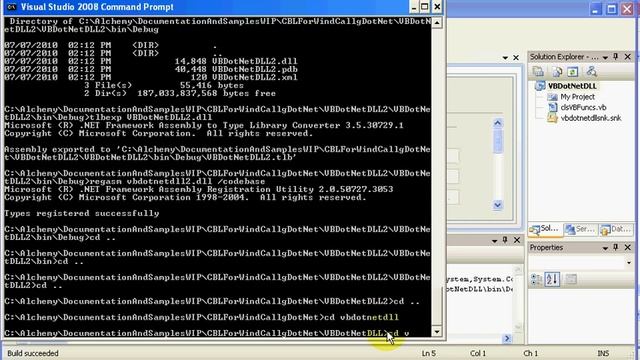Viewport: 640px width, 360px height.
Task: Click the My Project folder icon
Action: pyautogui.click(x=552, y=97)
